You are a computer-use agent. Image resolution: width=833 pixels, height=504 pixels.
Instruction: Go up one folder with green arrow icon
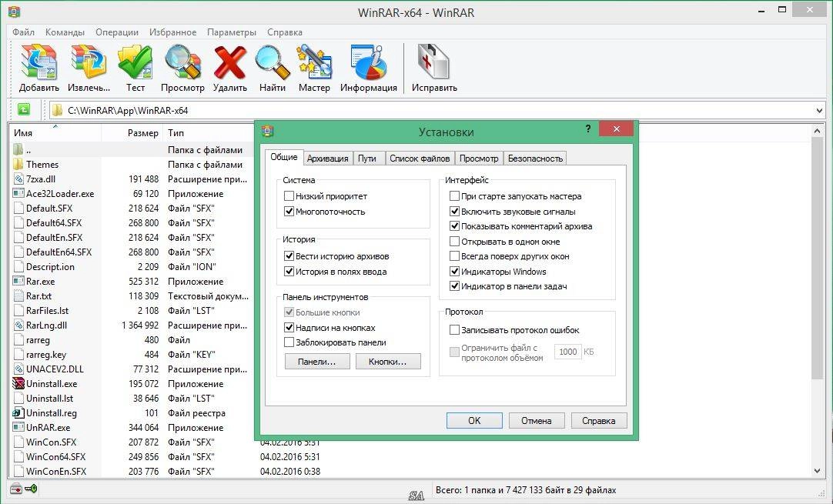(23, 109)
